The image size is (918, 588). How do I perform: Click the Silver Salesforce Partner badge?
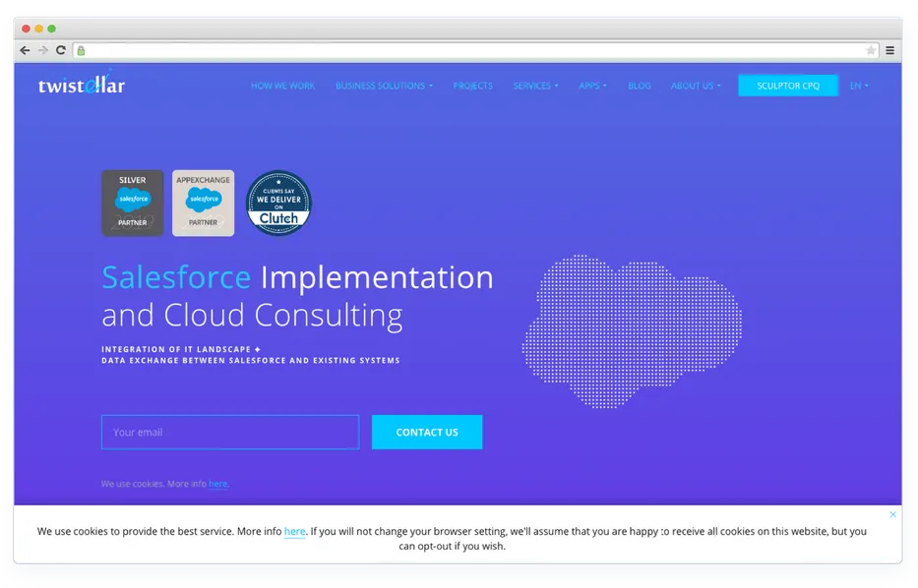(x=132, y=203)
